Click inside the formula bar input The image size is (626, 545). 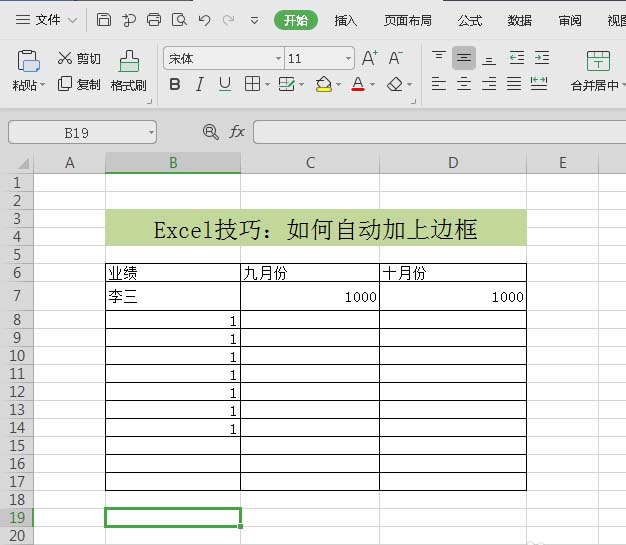tap(439, 132)
